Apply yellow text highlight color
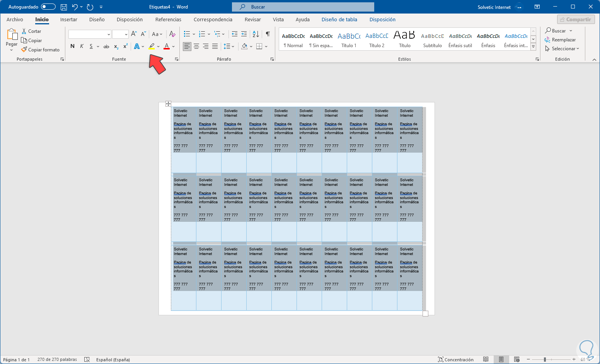600x364 pixels. [152, 46]
